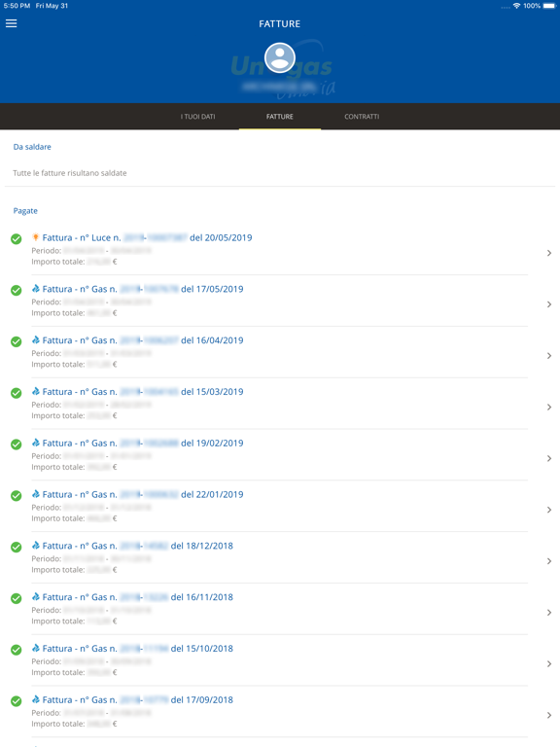
Task: Open Gas invoice dated 16/11/2018
Action: click(280, 609)
